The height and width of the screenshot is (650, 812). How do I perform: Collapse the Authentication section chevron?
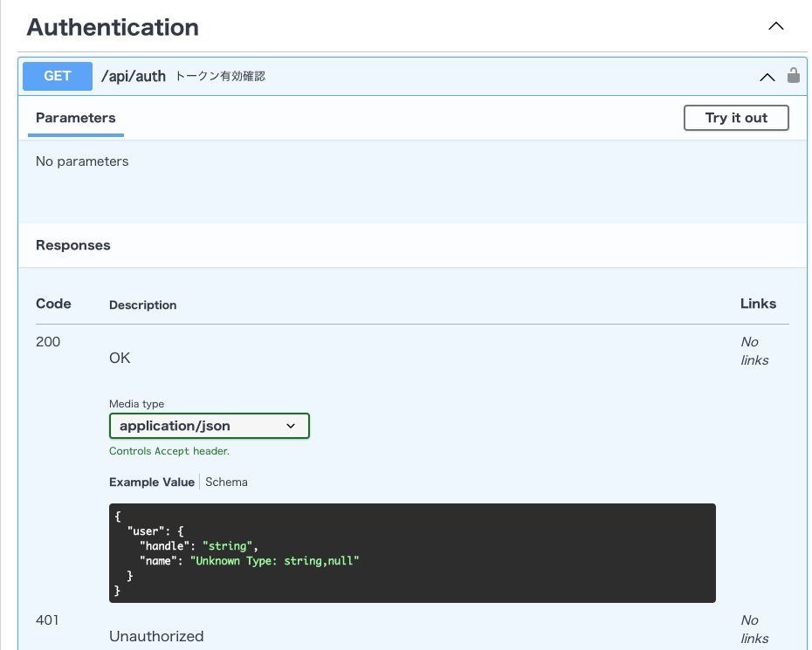tap(775, 26)
